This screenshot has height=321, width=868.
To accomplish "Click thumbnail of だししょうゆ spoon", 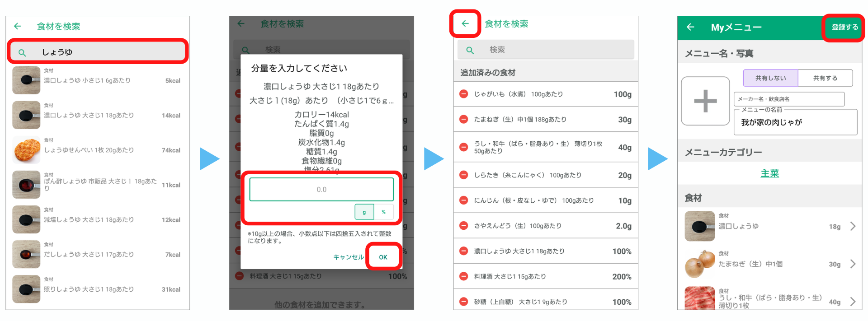I will tap(26, 254).
